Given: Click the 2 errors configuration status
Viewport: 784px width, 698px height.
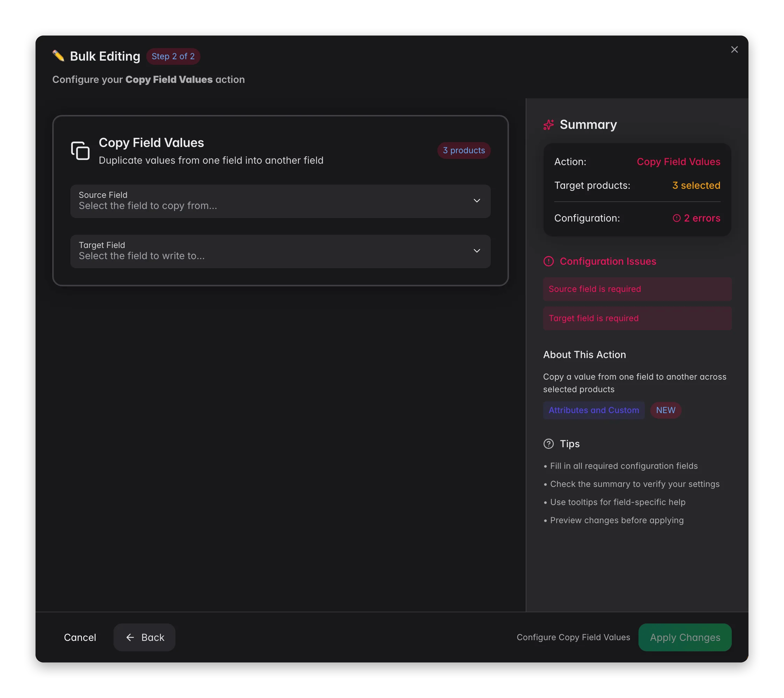Looking at the screenshot, I should [697, 218].
